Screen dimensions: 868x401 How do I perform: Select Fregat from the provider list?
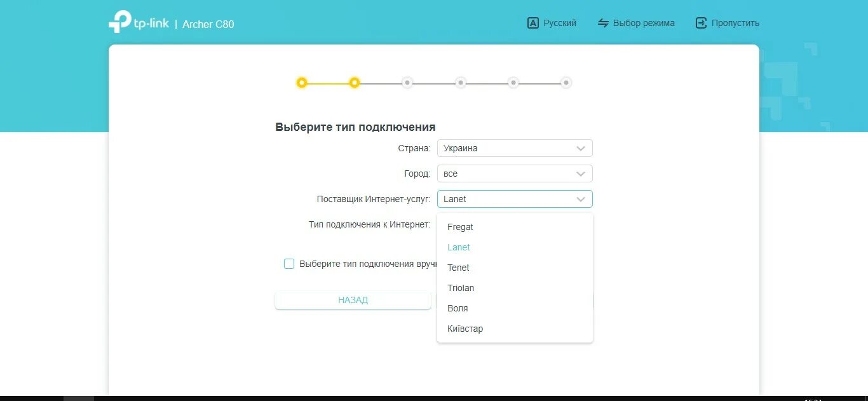click(x=515, y=227)
